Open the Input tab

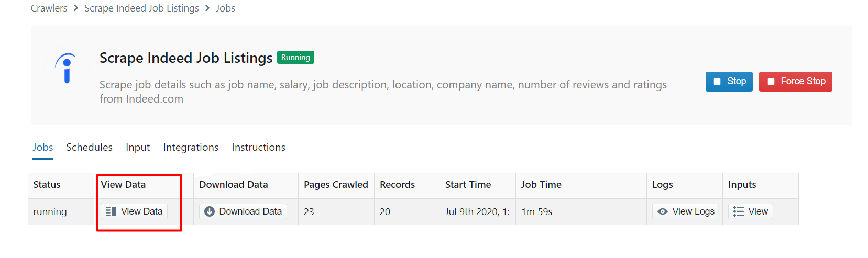[138, 148]
